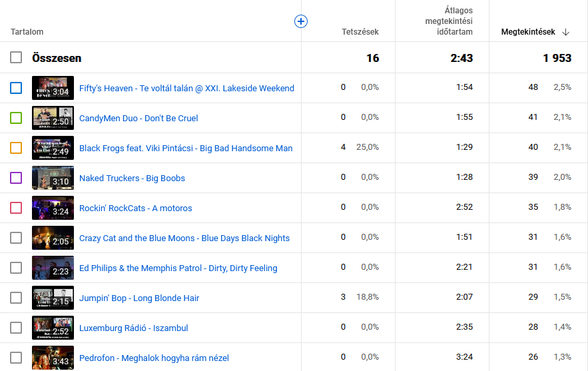Tick the orange checkbox for Black Frogs

pyautogui.click(x=16, y=148)
